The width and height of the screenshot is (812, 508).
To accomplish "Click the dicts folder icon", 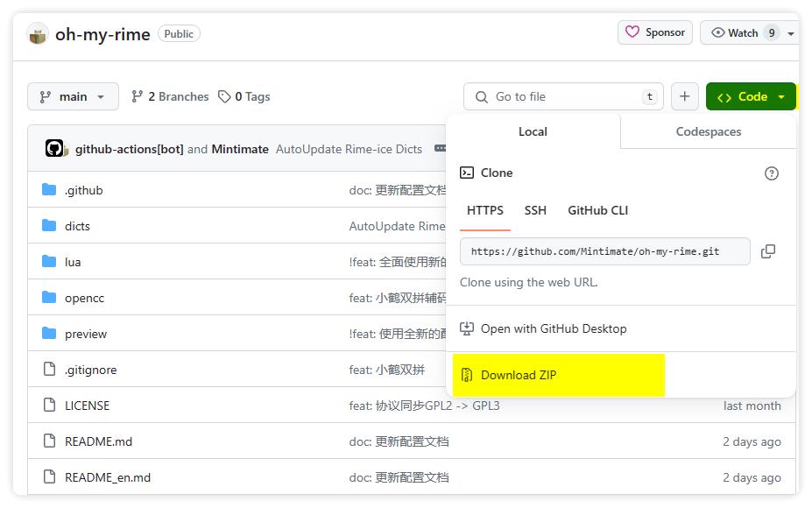I will coord(49,225).
